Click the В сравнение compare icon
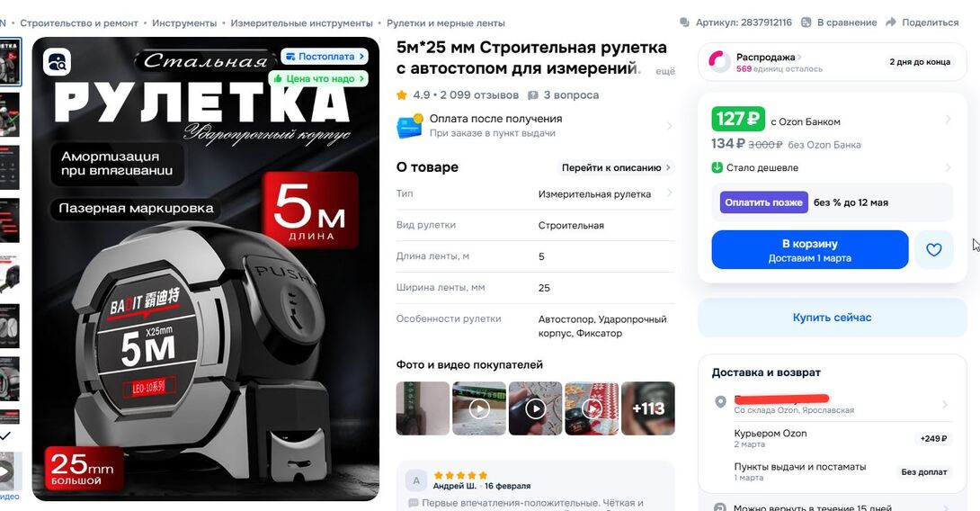This screenshot has width=980, height=511. click(806, 22)
